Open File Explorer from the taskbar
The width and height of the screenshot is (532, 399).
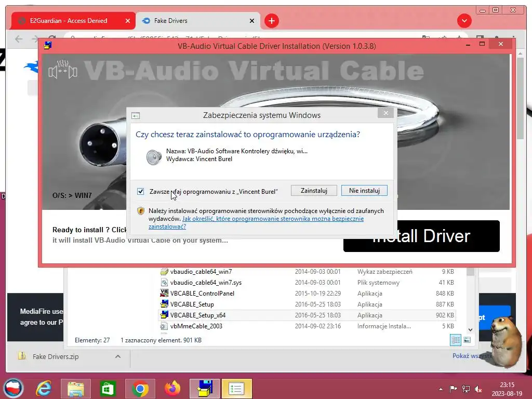(x=76, y=389)
